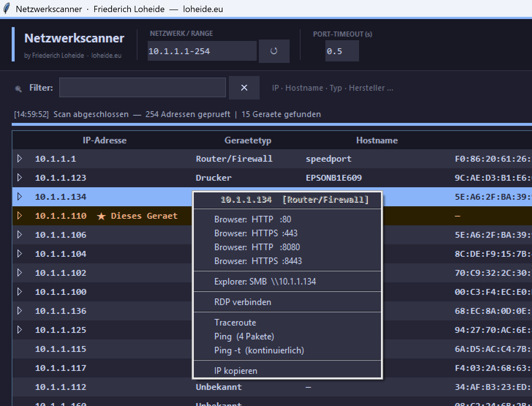Click the star icon on Dieses Geraet row
The image size is (532, 406).
pyautogui.click(x=101, y=216)
